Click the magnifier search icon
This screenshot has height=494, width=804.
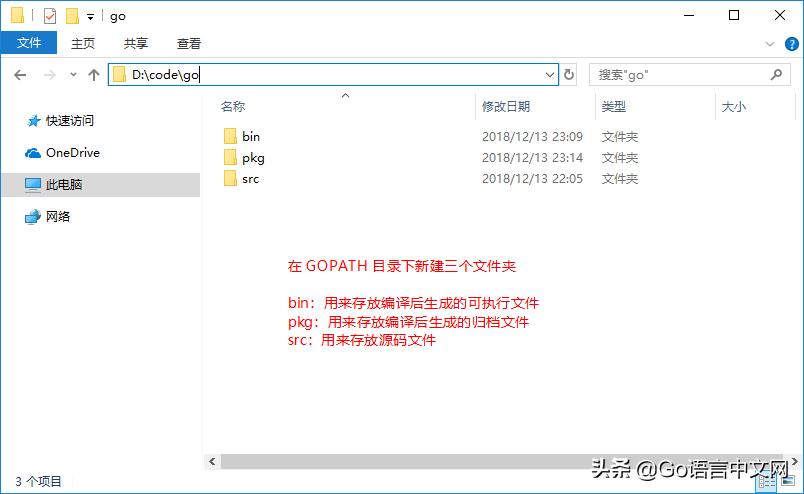tap(776, 75)
